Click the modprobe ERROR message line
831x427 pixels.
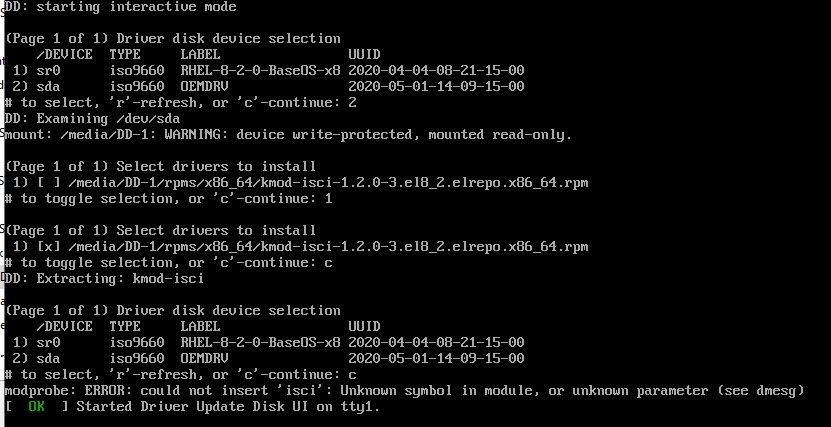click(x=404, y=391)
